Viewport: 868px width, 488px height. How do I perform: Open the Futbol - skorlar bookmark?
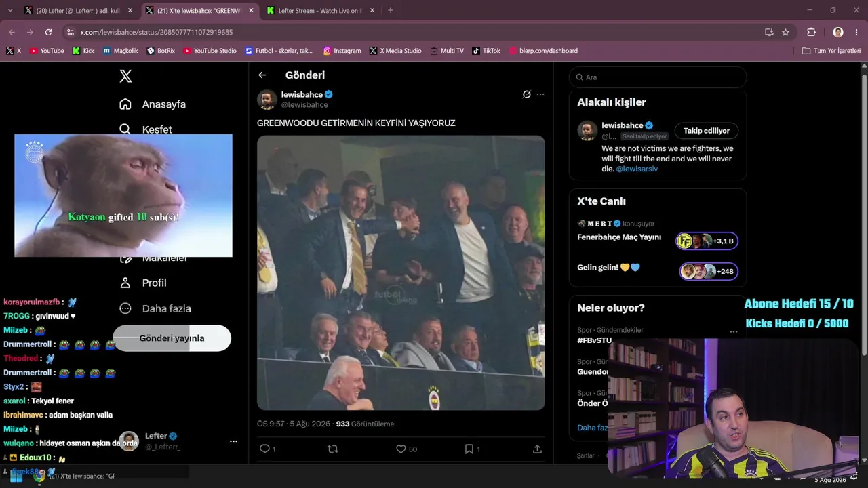click(279, 51)
